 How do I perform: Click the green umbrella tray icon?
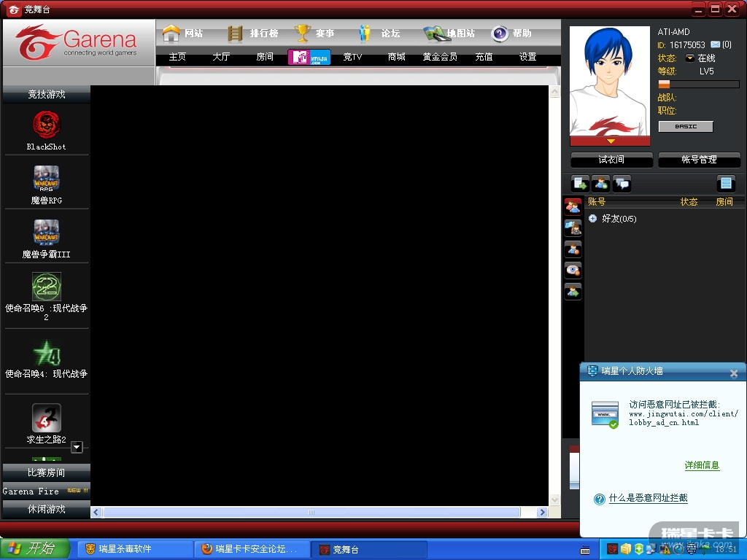tap(705, 548)
